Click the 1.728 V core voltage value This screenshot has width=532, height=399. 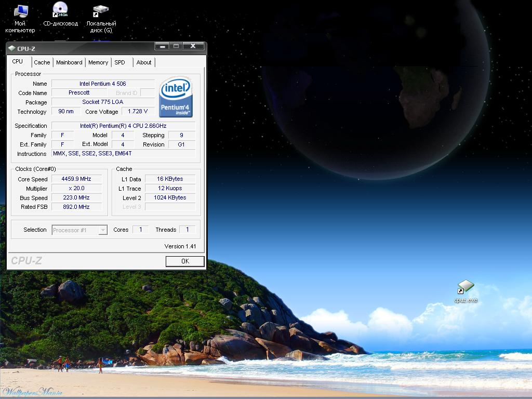click(138, 111)
